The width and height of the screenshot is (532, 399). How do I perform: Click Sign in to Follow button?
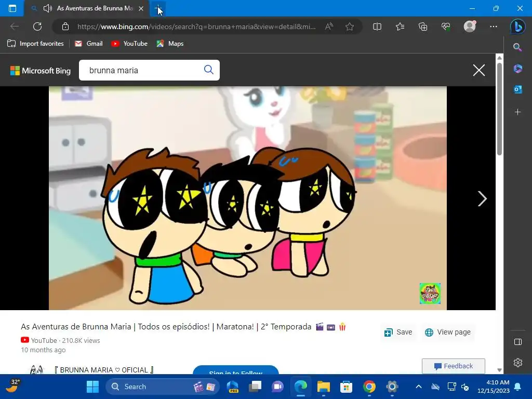[236, 370]
